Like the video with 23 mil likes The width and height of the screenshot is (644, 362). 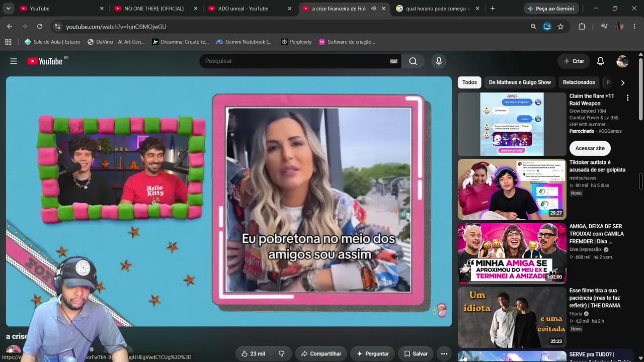point(253,354)
